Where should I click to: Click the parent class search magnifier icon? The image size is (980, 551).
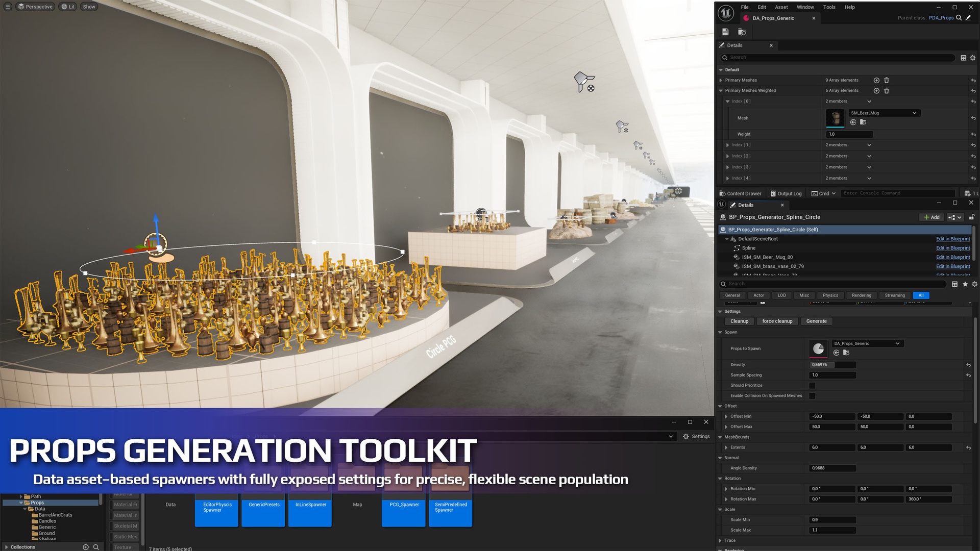tap(959, 18)
